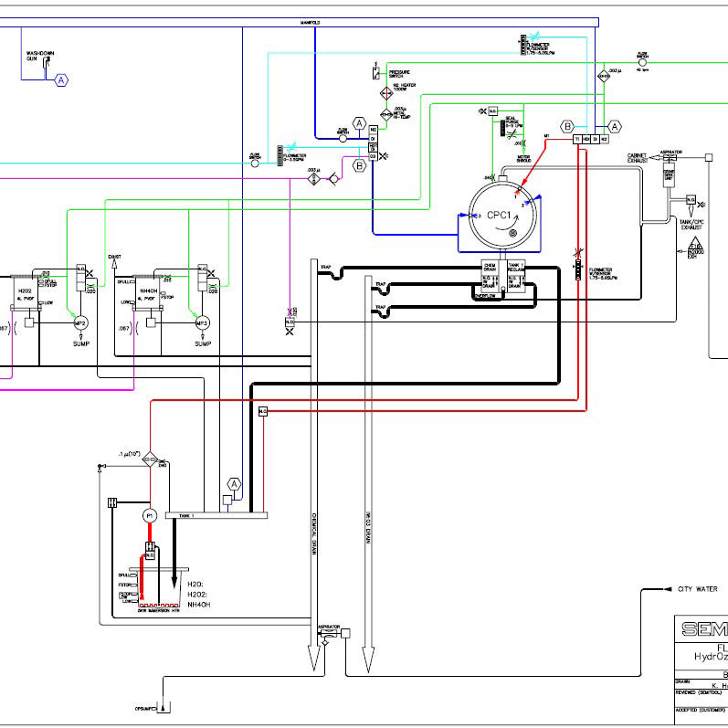This screenshot has width=728, height=728.
Task: Select the N2 heater diamond symbol
Action: pyautogui.click(x=386, y=93)
